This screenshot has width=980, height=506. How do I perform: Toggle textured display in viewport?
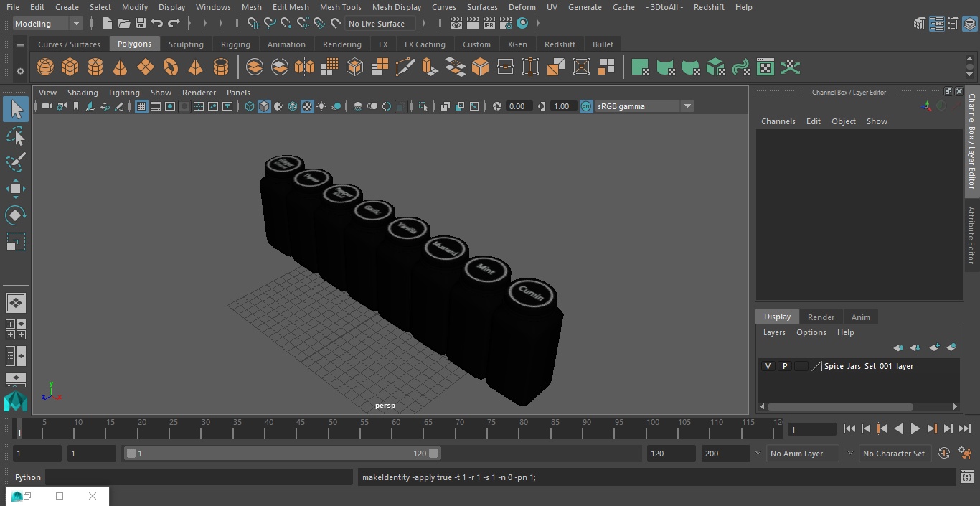click(x=307, y=106)
